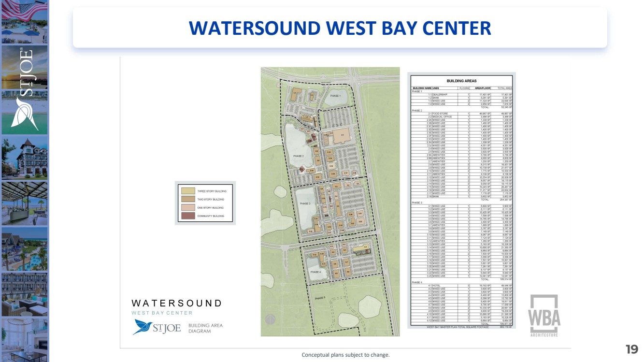Open the living room photo at the strip's bottom
The image size is (644, 362).
[x=25, y=340]
